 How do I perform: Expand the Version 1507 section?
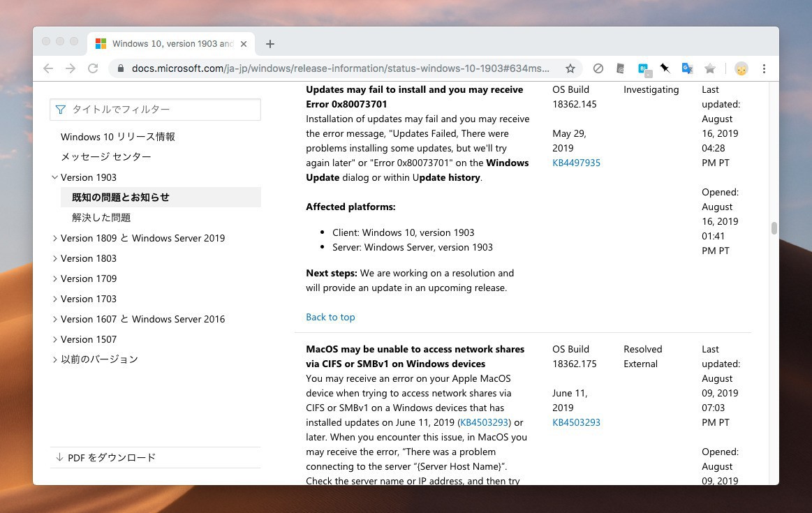point(55,339)
